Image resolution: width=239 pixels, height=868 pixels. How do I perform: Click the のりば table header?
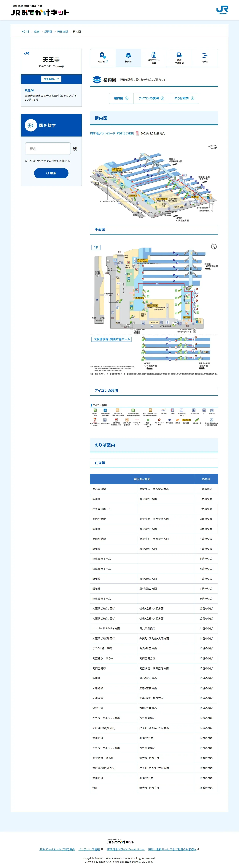tap(206, 479)
